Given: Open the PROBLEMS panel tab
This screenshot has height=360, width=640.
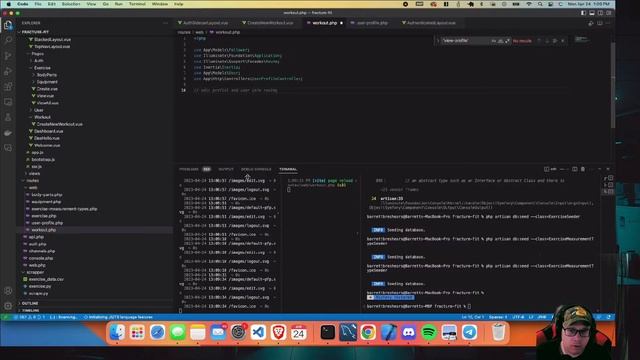Looking at the screenshot, I should point(189,169).
